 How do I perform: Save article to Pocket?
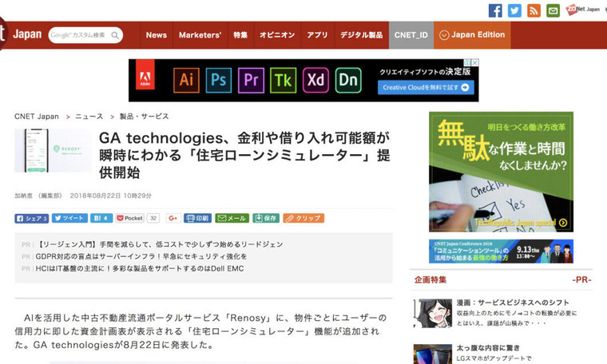click(130, 218)
